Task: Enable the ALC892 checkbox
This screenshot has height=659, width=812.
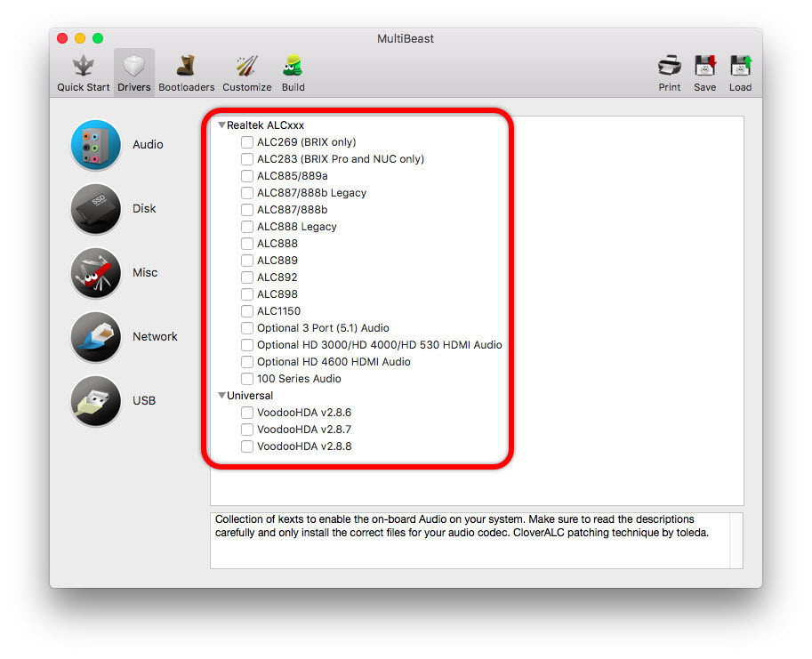Action: pyautogui.click(x=247, y=277)
